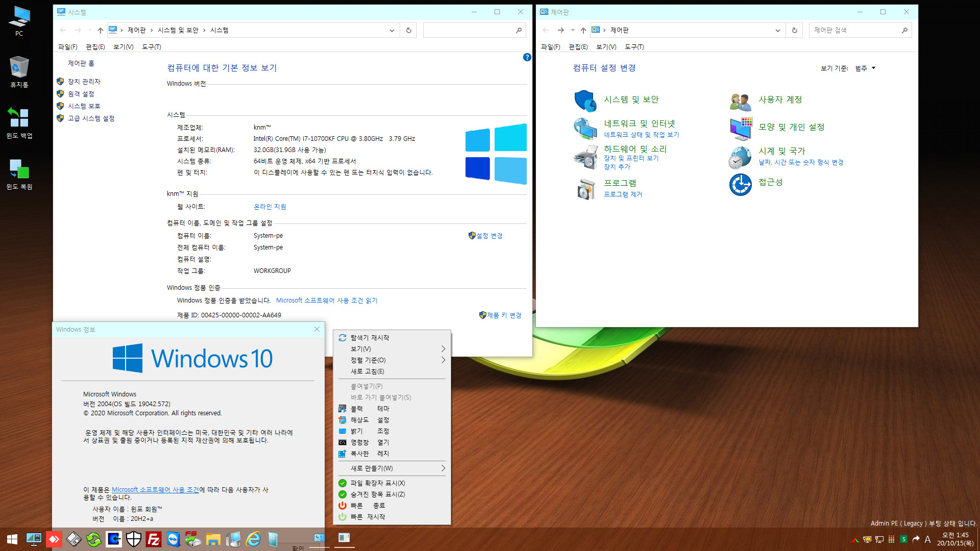Launch AnyDesk from the taskbar
This screenshot has height=551, width=980.
tap(54, 539)
